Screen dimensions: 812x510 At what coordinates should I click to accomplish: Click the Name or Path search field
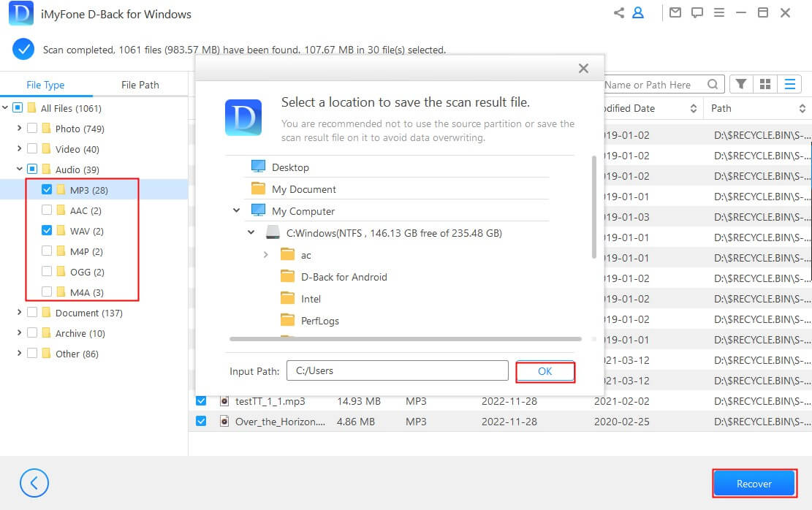coord(656,85)
